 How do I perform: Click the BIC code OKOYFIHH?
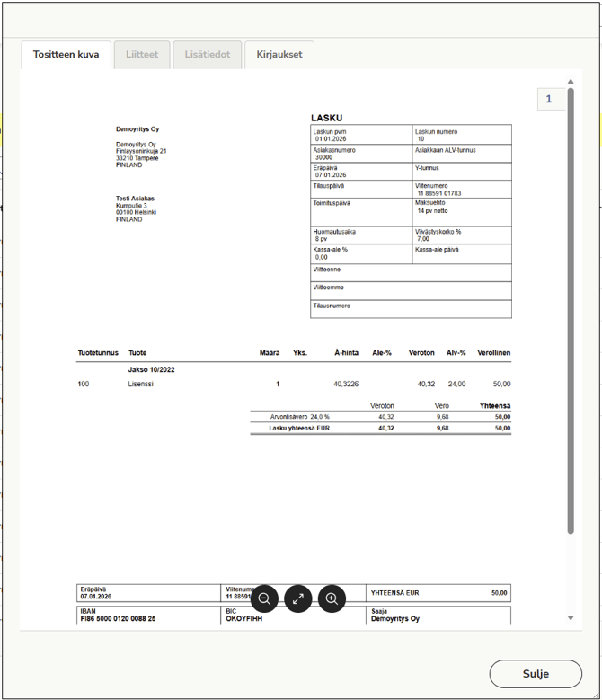click(x=244, y=619)
